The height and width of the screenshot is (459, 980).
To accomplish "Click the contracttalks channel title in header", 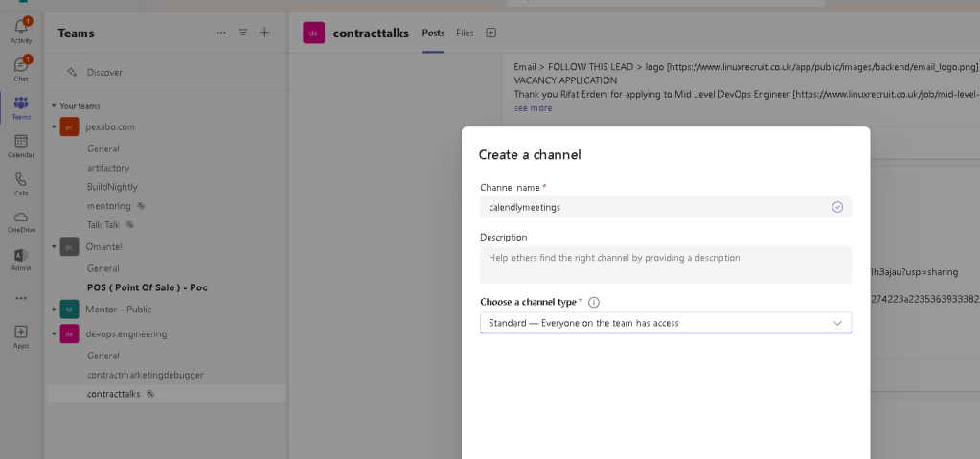I will coord(372,34).
